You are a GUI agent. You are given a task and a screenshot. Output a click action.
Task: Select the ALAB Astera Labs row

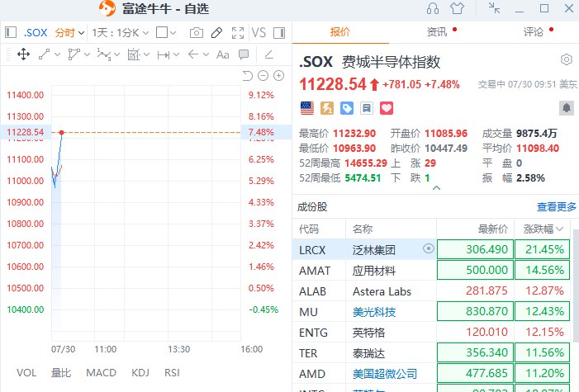click(431, 290)
